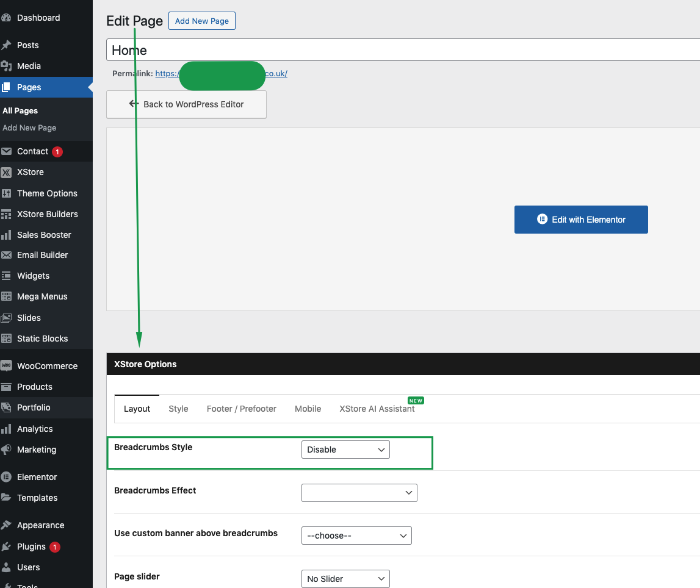Open the WooCommerce menu label

[48, 366]
